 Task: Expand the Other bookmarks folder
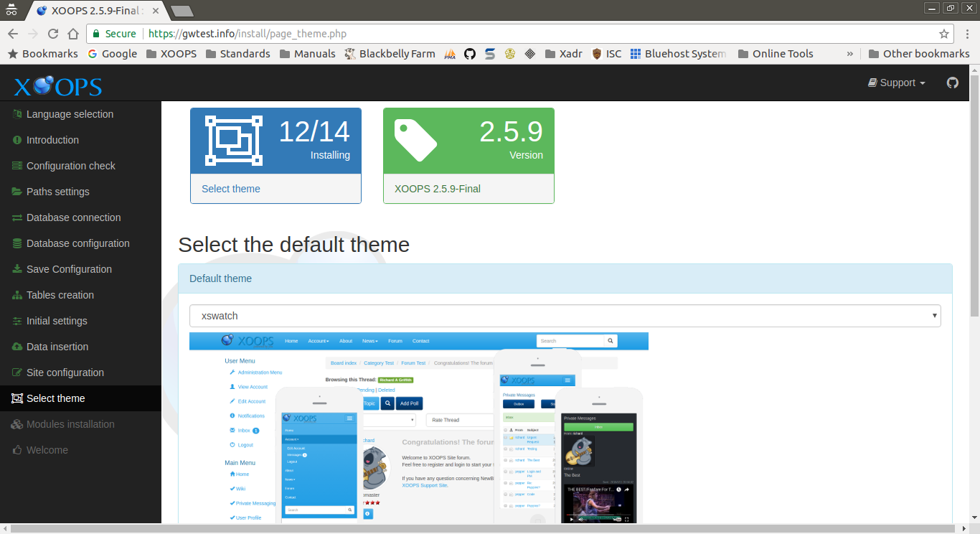point(919,53)
